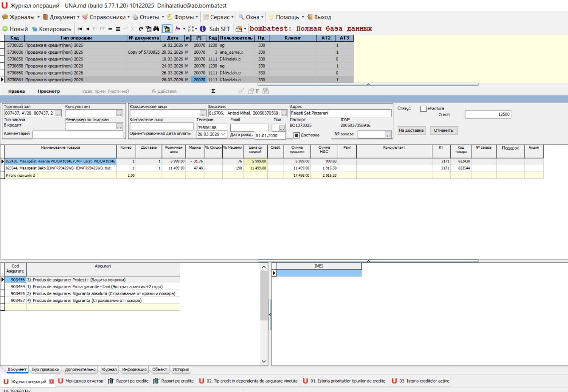Click the Sub SET toolbar item

click(220, 29)
